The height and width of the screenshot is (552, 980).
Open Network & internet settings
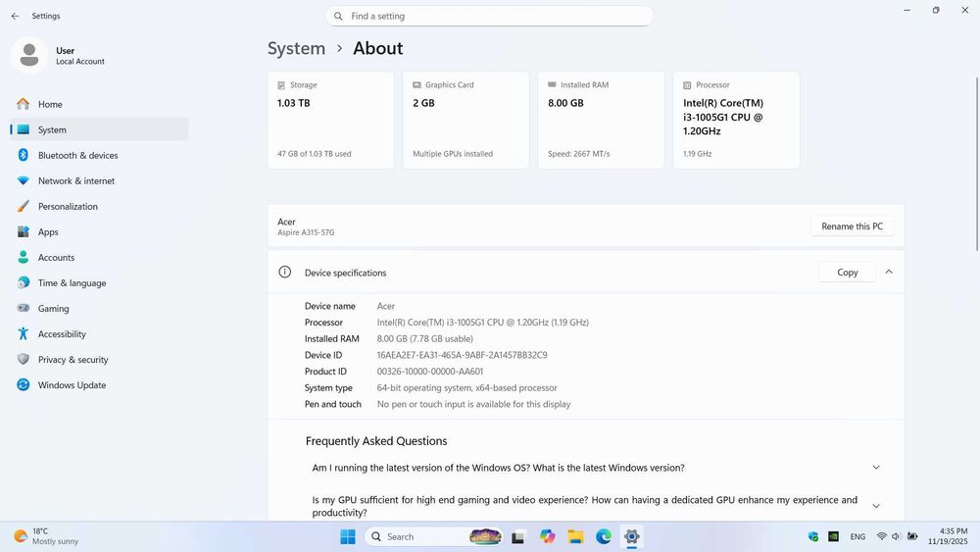(99, 180)
